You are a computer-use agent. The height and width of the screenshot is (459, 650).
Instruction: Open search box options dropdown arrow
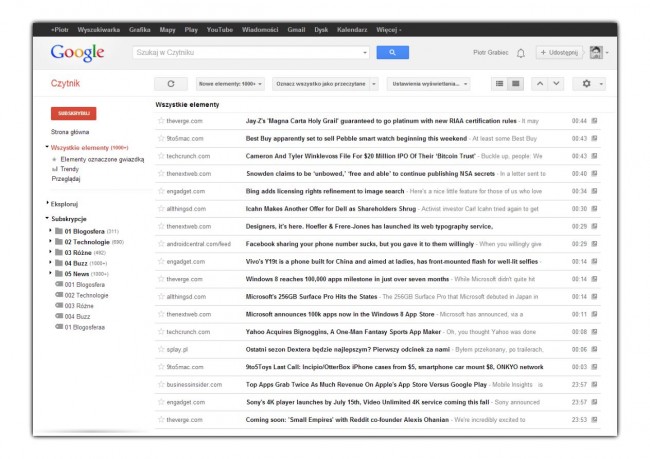pos(364,53)
